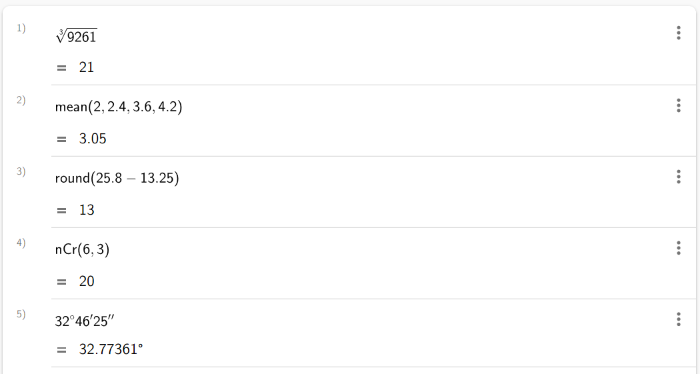
Task: Click the cube root of 9261 expression
Action: tap(76, 36)
